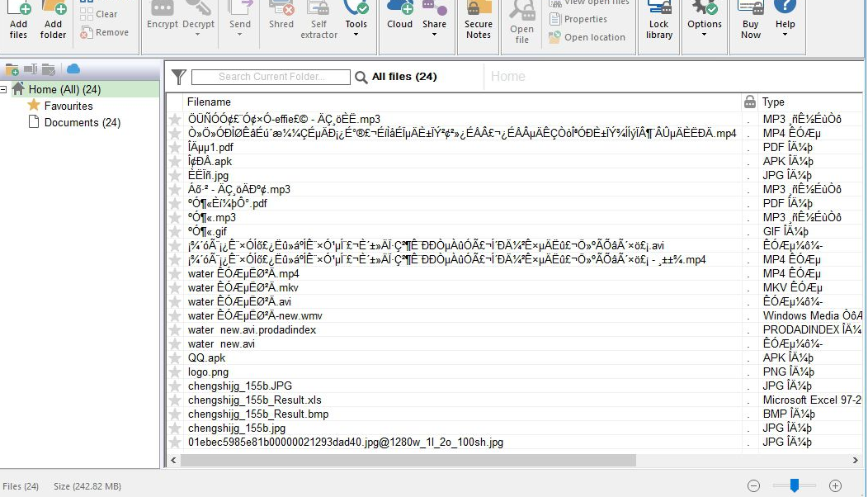868x497 pixels.
Task: Click the Clear button
Action: pyautogui.click(x=99, y=14)
